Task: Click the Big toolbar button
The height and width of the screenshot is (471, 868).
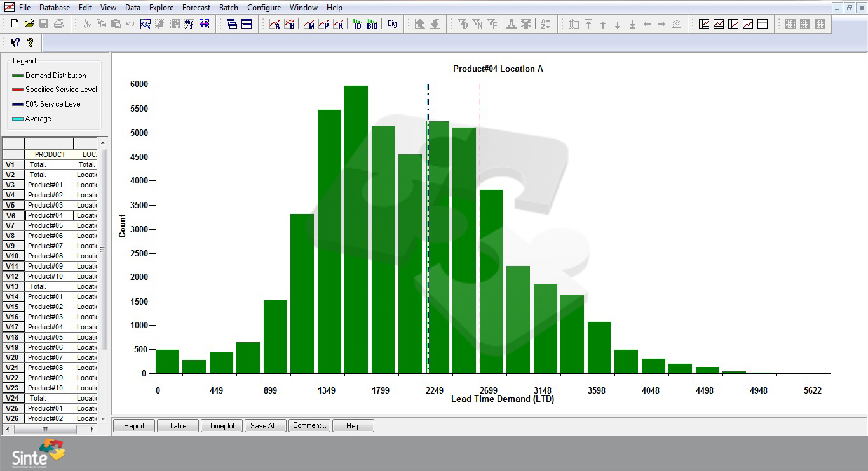Action: (392, 24)
